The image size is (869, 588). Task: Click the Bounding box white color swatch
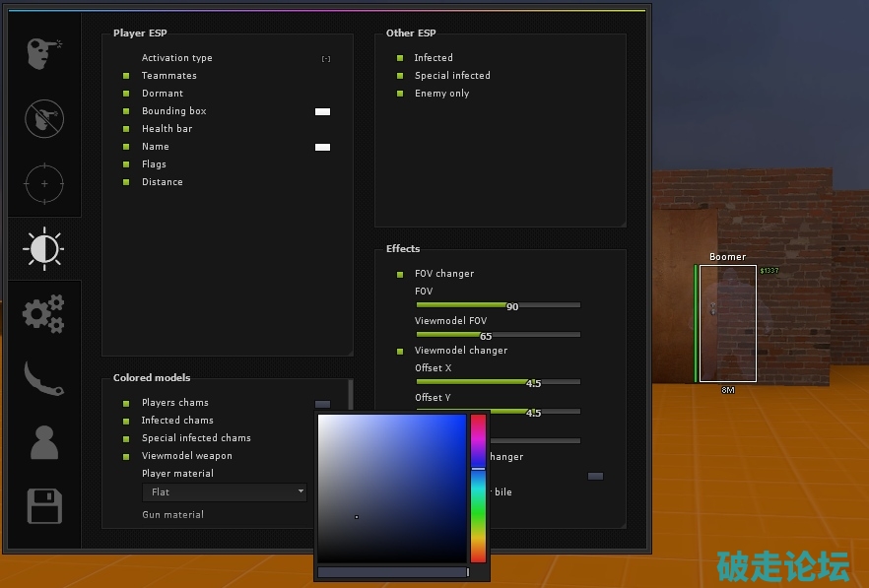point(322,111)
